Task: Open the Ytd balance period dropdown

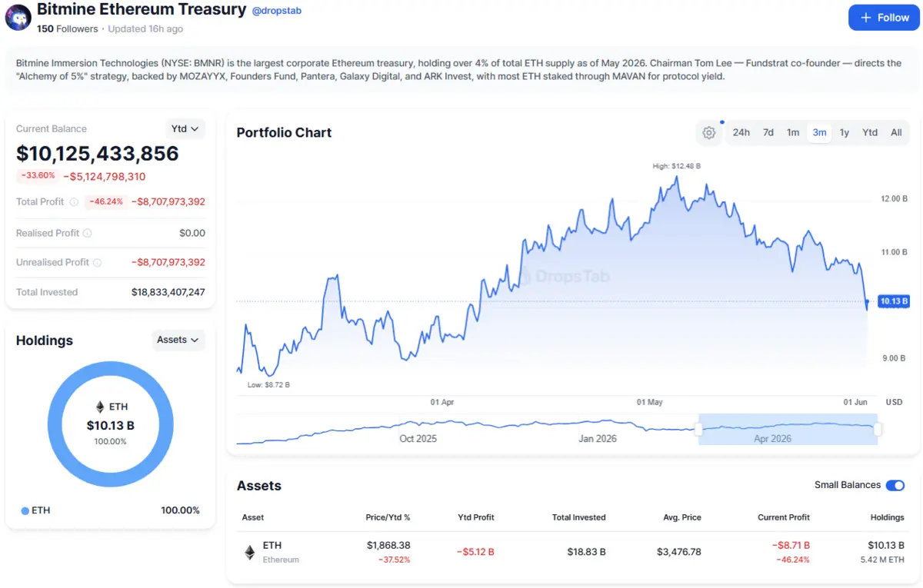Action: [x=185, y=129]
